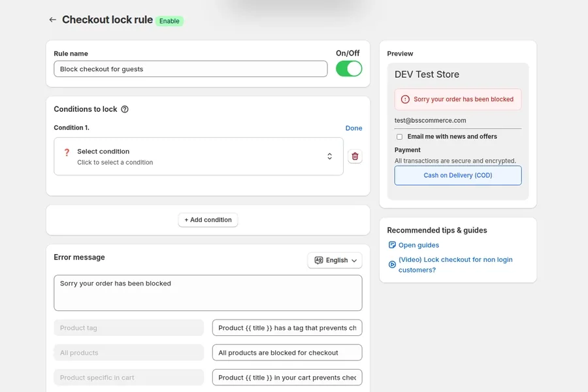Viewport: 588px width, 392px height.
Task: Edit the All products blocked message field
Action: tap(287, 353)
